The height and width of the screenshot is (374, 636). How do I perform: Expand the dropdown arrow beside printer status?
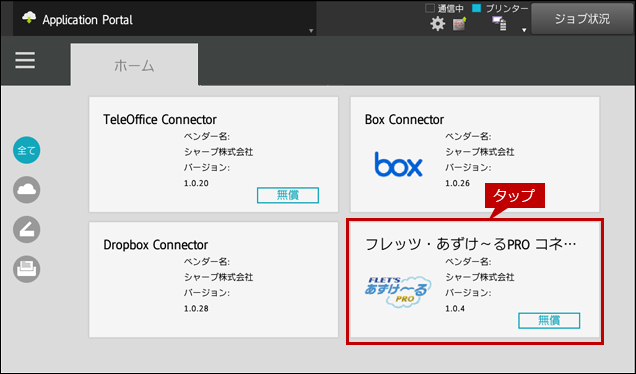point(524,30)
